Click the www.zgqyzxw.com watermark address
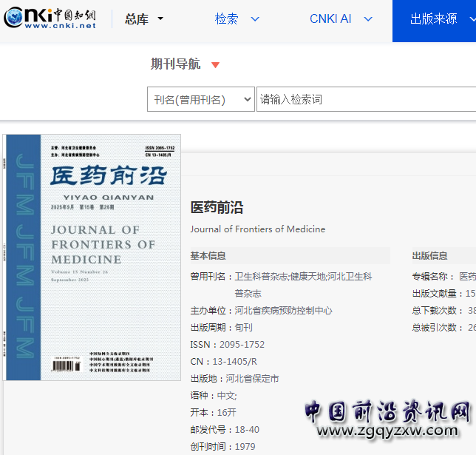Image resolution: width=476 pixels, height=455 pixels. 387,431
